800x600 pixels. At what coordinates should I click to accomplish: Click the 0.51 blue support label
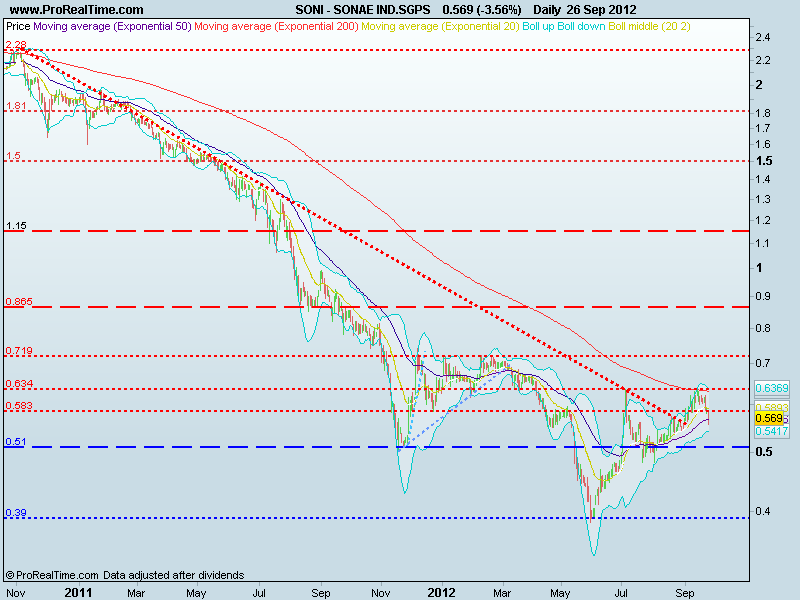tap(16, 442)
